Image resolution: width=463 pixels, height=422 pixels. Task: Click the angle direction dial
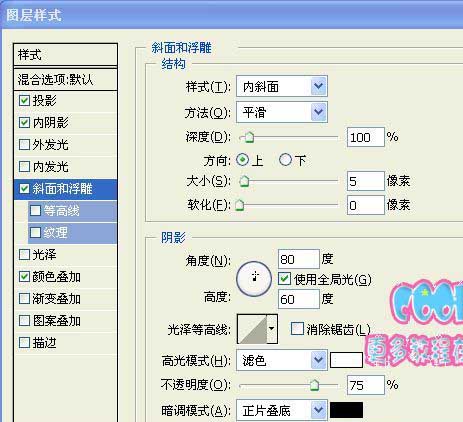[x=254, y=279]
